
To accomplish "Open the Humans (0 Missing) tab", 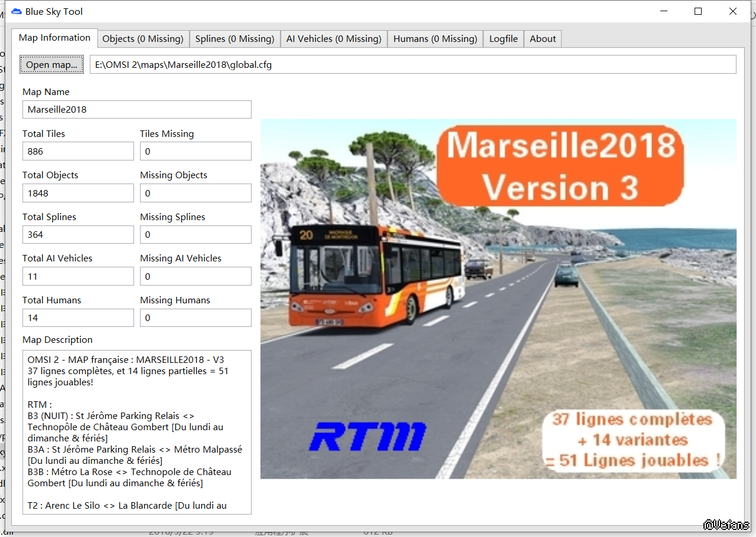I will pyautogui.click(x=435, y=39).
